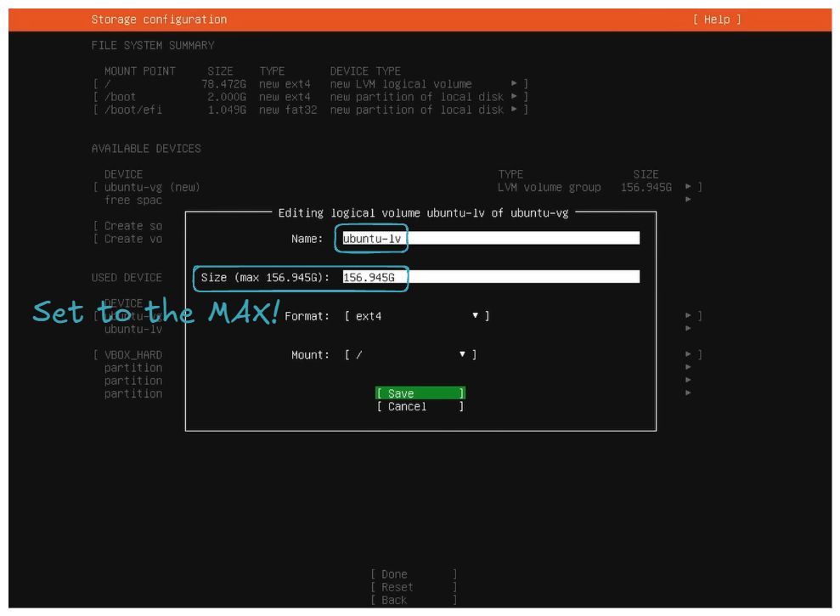Expand the free space row arrow
This screenshot has width=840, height=616.
pos(688,200)
